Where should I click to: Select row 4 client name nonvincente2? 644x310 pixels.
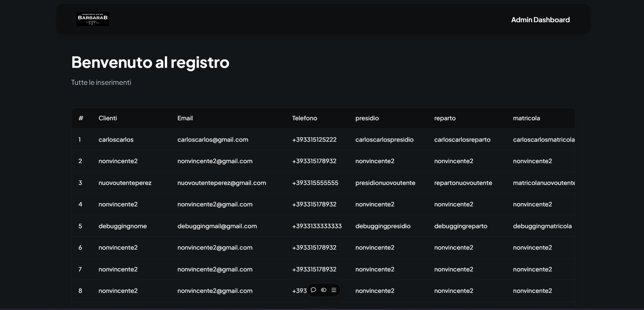(x=118, y=205)
